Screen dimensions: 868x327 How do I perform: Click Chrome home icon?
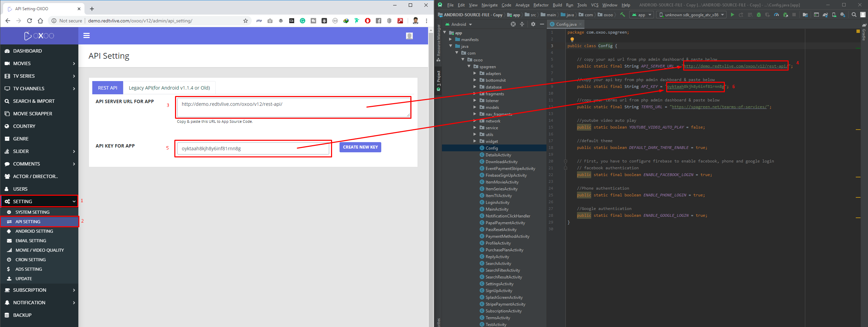pos(40,21)
